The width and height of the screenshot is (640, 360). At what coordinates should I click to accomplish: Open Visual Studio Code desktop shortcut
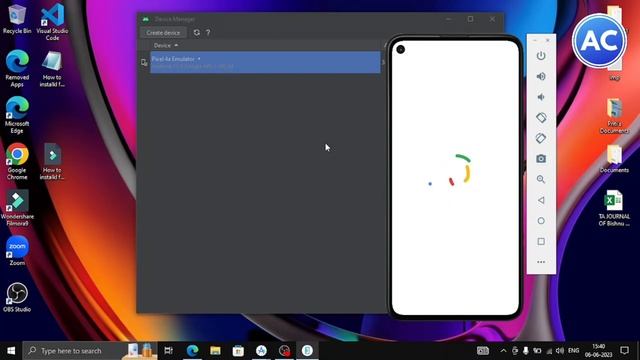pyautogui.click(x=52, y=21)
